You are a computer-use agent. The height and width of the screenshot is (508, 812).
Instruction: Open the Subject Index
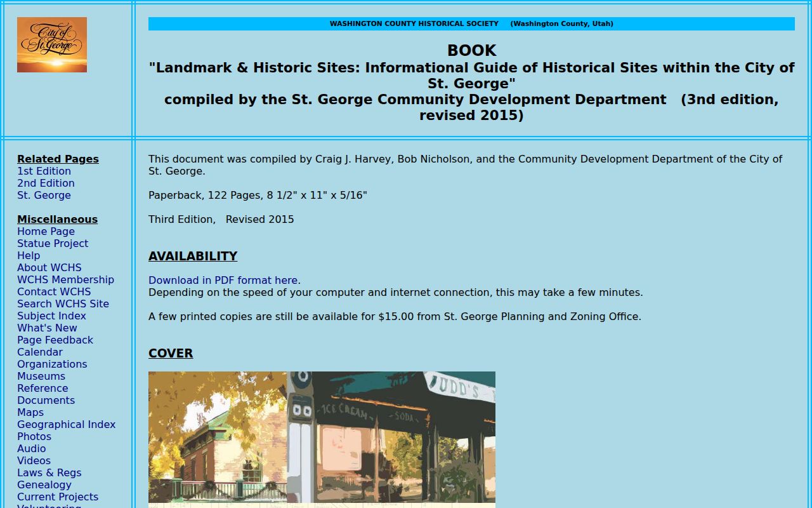coord(51,316)
